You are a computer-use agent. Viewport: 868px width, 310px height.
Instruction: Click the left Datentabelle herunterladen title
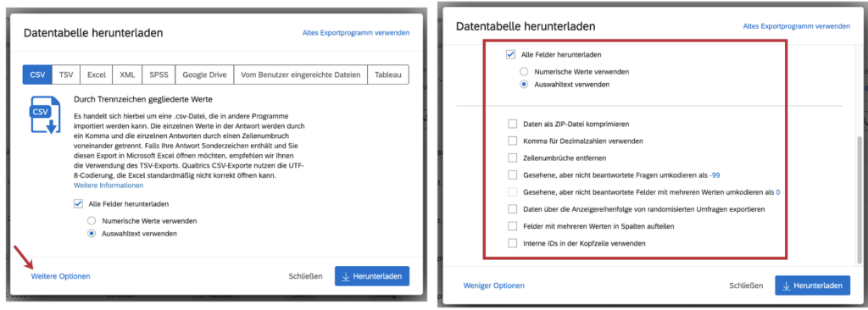pyautogui.click(x=93, y=33)
